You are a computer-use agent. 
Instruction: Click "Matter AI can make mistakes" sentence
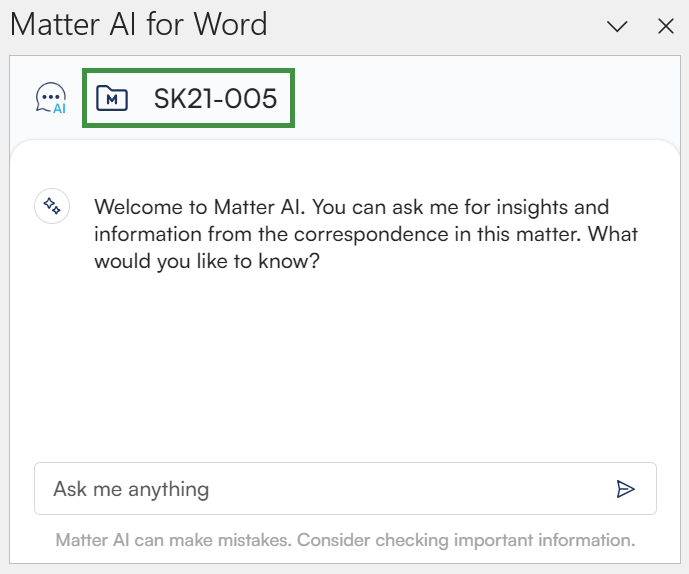pyautogui.click(x=172, y=541)
